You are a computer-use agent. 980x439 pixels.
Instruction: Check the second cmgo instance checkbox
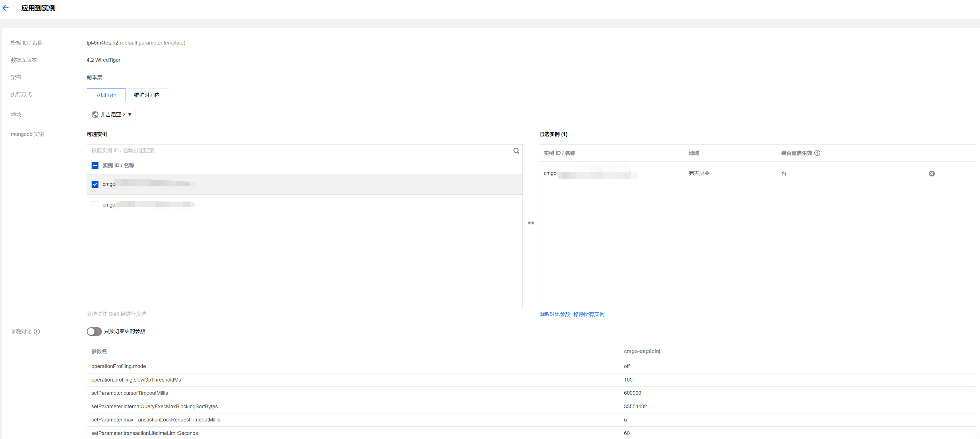click(95, 205)
